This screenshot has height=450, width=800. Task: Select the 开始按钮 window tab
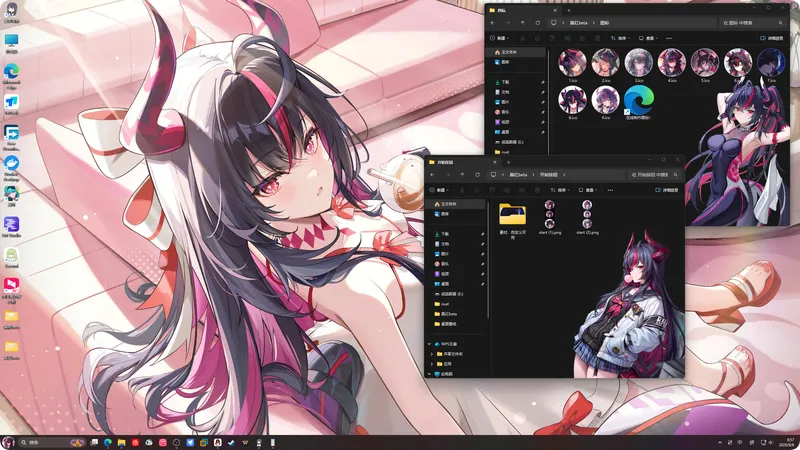462,162
